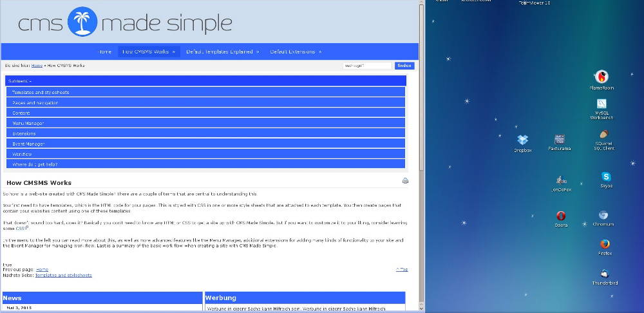Image resolution: width=644 pixels, height=313 pixels.
Task: Open the Templates and stylesheets submenu entry
Action: [x=206, y=92]
